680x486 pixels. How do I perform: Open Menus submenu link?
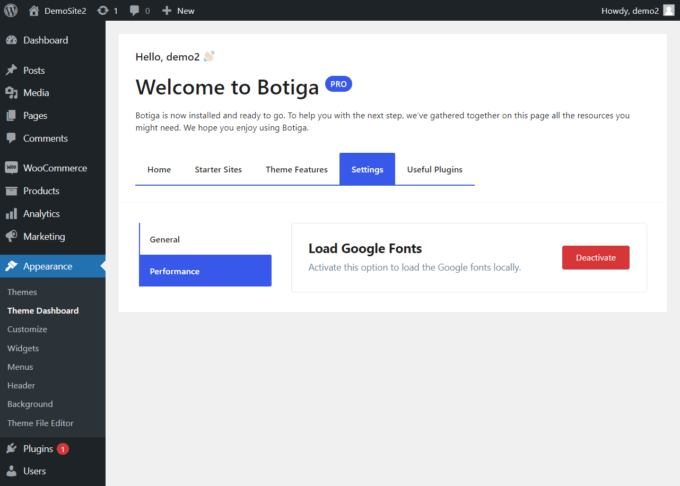20,367
